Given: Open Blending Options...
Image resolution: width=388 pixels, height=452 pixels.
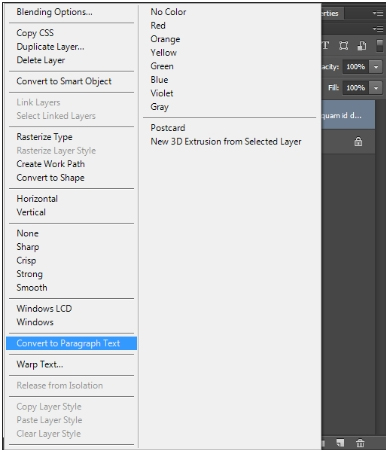Looking at the screenshot, I should (x=54, y=12).
